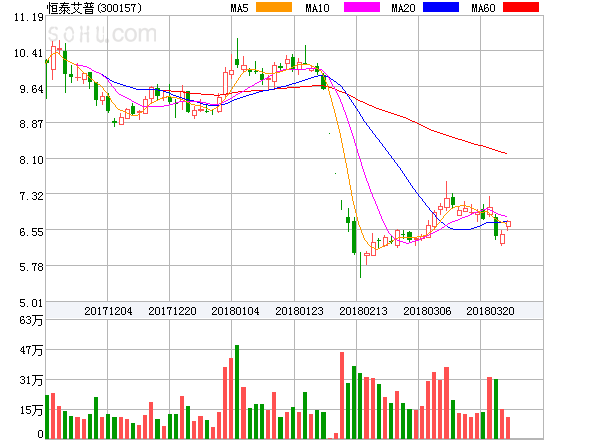This screenshot has width=600, height=440.
Task: Select the MA20 legend label
Action: [403, 8]
